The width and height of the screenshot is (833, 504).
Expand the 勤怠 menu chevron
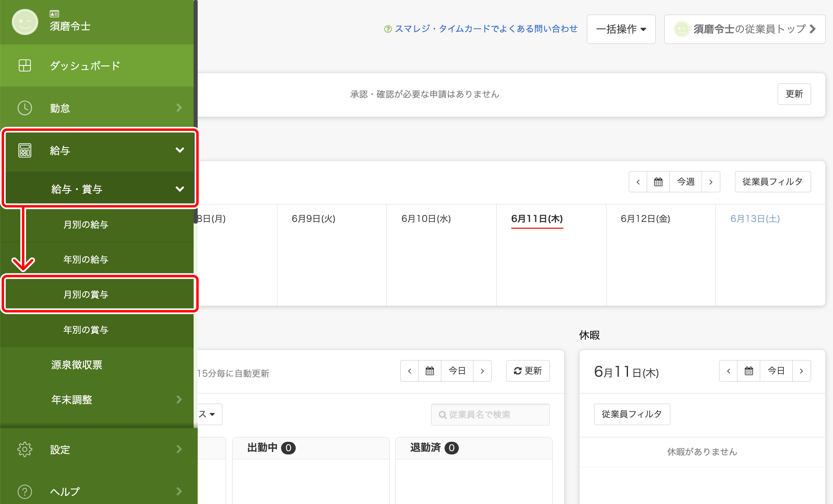click(179, 108)
